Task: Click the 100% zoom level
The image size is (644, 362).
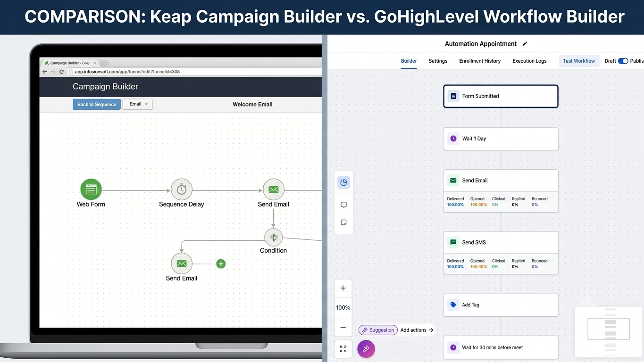Action: (x=343, y=308)
